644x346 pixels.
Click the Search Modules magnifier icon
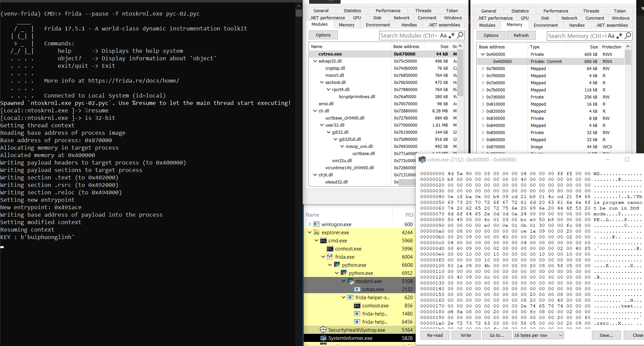tap(460, 35)
